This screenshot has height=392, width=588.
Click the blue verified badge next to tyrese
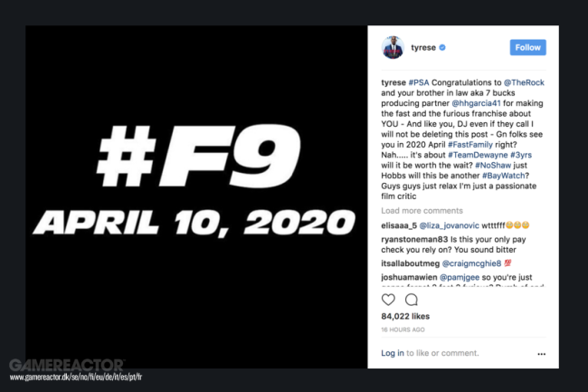click(x=442, y=48)
